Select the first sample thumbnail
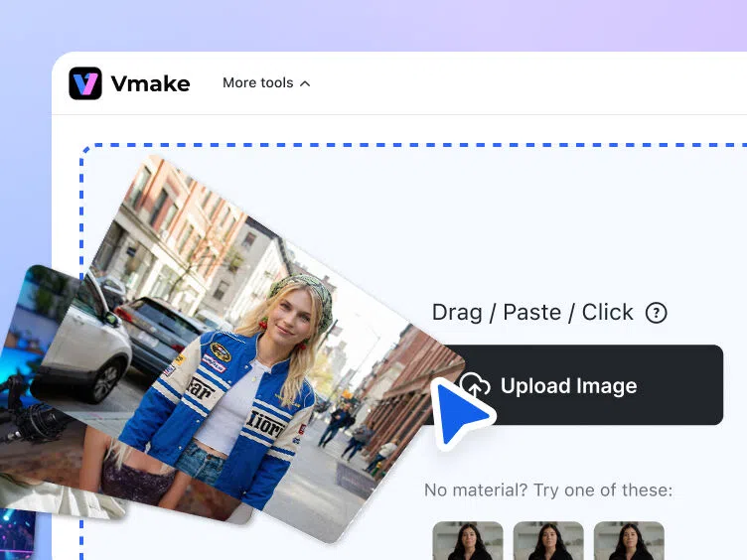Image resolution: width=747 pixels, height=560 pixels. (468, 541)
